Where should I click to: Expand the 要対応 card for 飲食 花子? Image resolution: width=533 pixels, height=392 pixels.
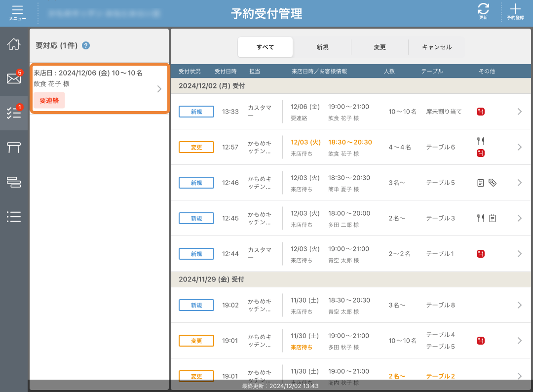click(x=100, y=88)
